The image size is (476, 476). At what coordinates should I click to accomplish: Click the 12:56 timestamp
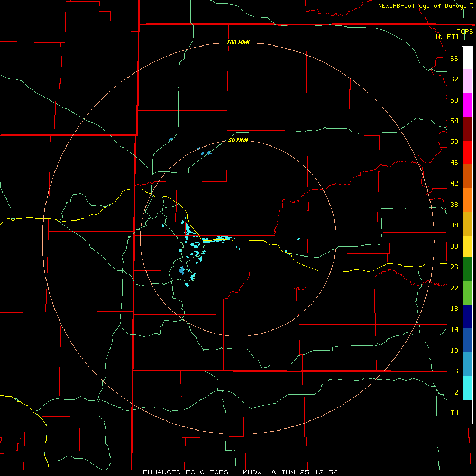click(327, 472)
